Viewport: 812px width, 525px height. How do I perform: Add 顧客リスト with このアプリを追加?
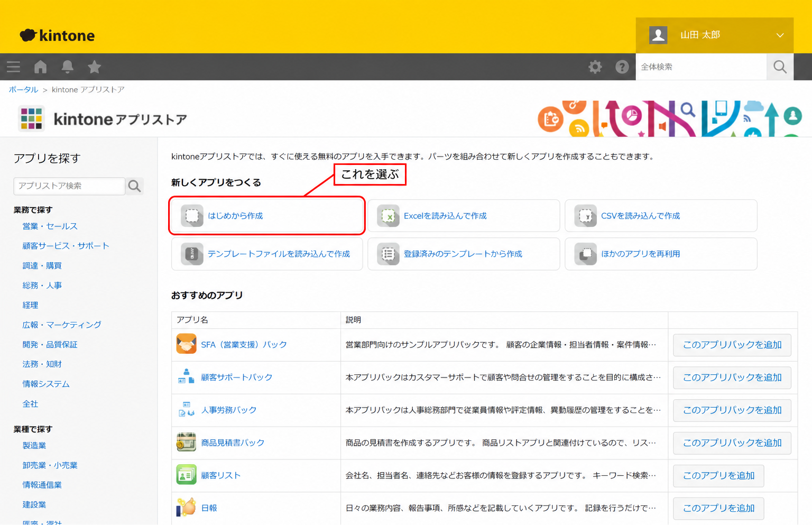pyautogui.click(x=718, y=476)
